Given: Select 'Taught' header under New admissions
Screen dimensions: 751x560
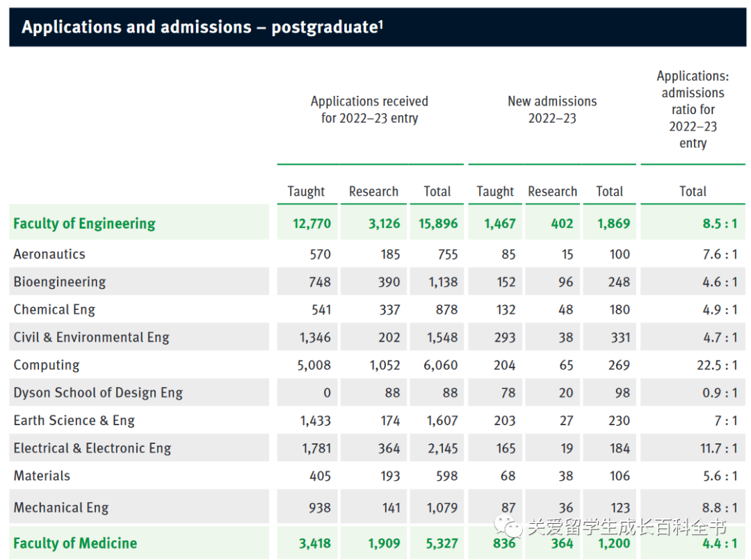Looking at the screenshot, I should coord(495,192).
